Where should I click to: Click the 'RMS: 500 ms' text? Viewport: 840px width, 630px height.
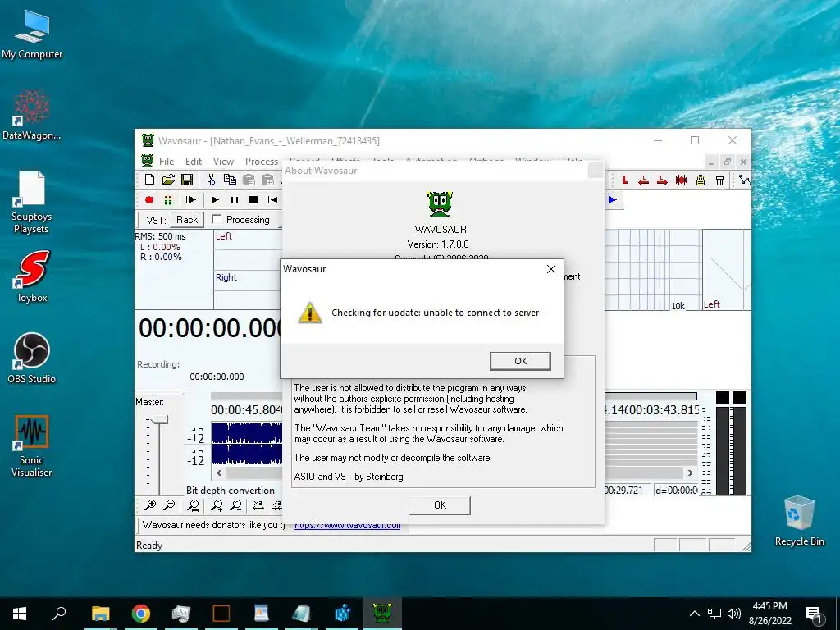click(160, 236)
